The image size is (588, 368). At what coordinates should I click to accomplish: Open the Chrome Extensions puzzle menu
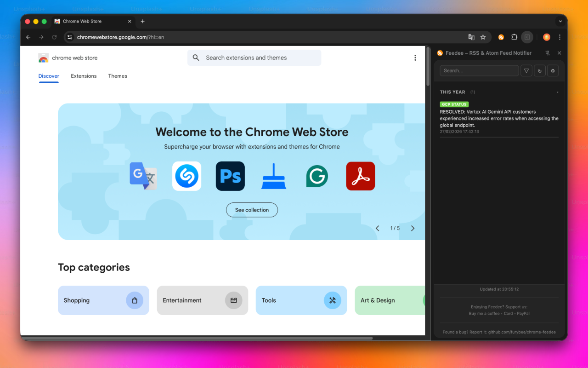point(514,37)
